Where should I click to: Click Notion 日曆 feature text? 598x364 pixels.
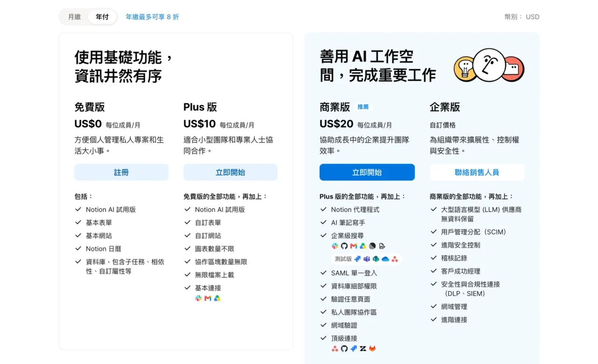coord(103,249)
